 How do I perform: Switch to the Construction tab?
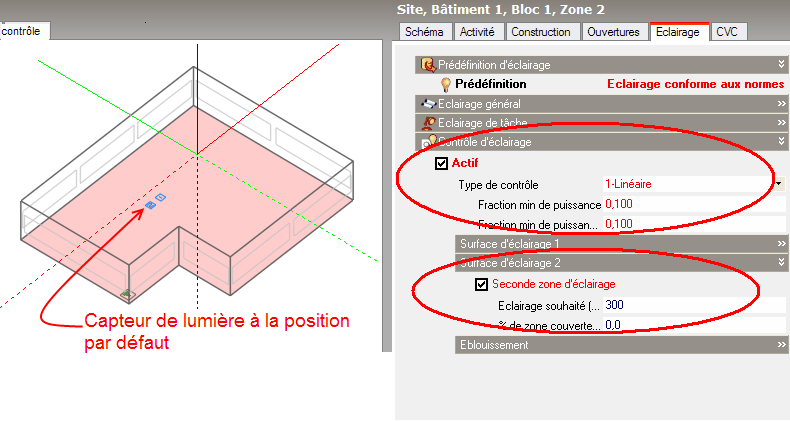[541, 32]
